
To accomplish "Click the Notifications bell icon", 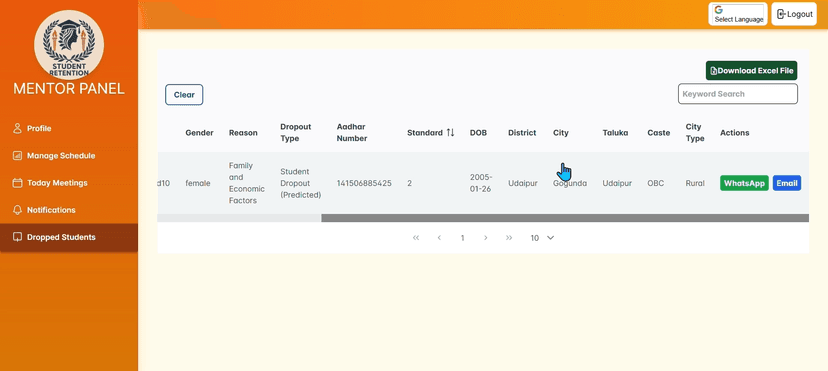I will 17,210.
